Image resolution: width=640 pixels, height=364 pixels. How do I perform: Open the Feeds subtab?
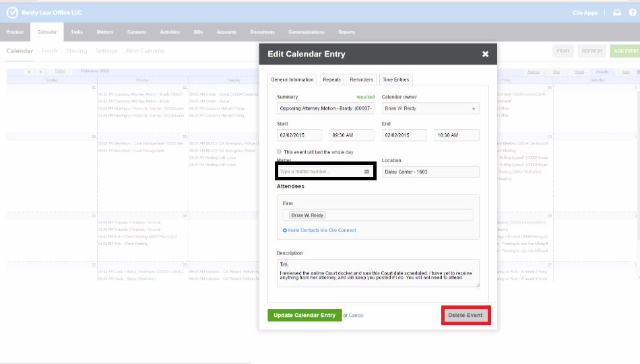coord(49,51)
